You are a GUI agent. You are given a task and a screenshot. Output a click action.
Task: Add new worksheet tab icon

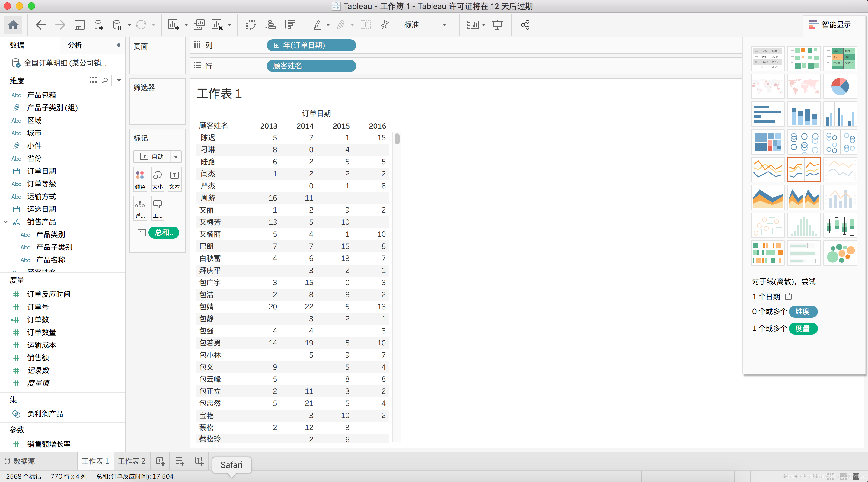point(160,461)
